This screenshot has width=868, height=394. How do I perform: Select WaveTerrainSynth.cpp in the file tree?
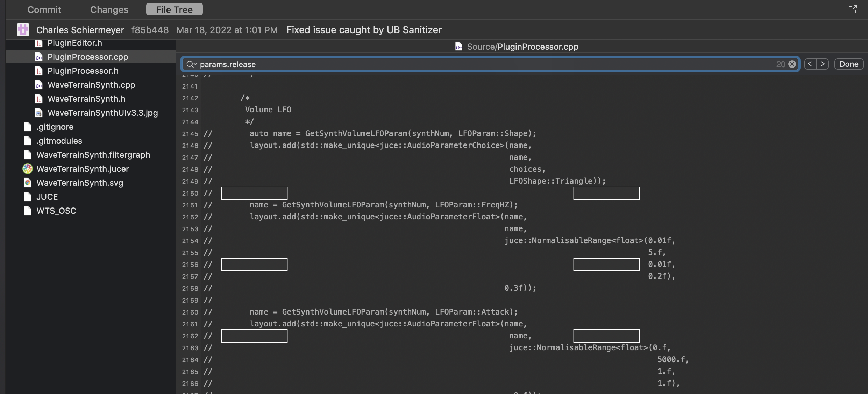(91, 85)
